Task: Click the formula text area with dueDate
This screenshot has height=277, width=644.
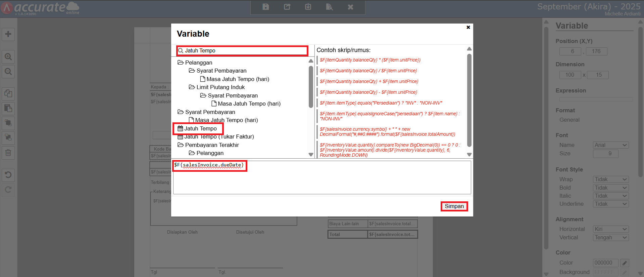Action: [x=321, y=177]
